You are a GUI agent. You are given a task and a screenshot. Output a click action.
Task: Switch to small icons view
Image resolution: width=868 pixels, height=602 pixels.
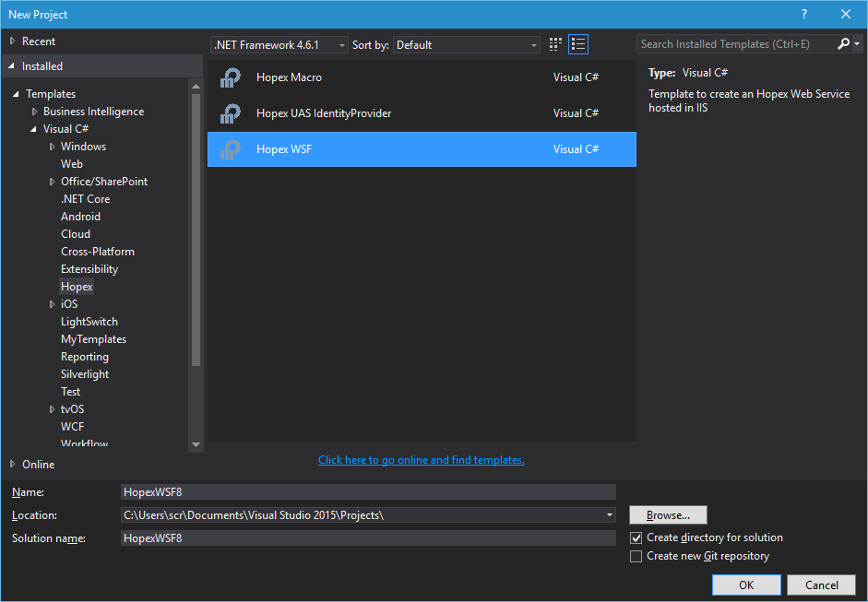(555, 44)
